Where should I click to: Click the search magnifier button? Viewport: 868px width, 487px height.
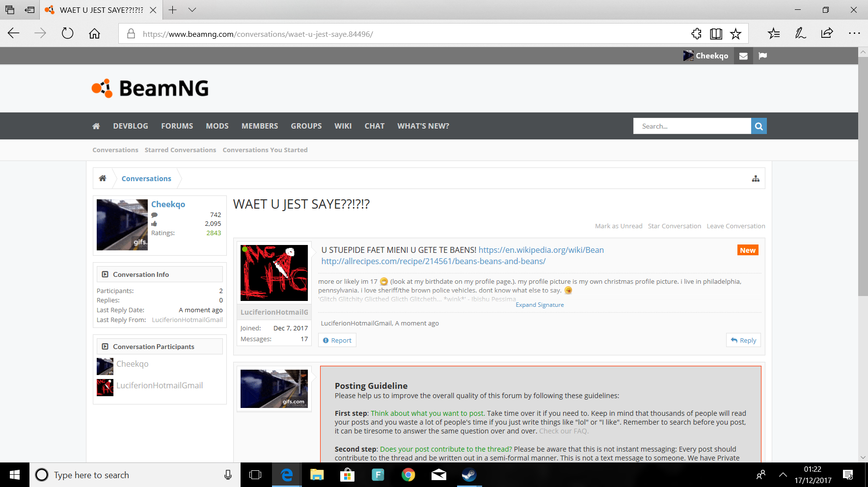point(759,126)
